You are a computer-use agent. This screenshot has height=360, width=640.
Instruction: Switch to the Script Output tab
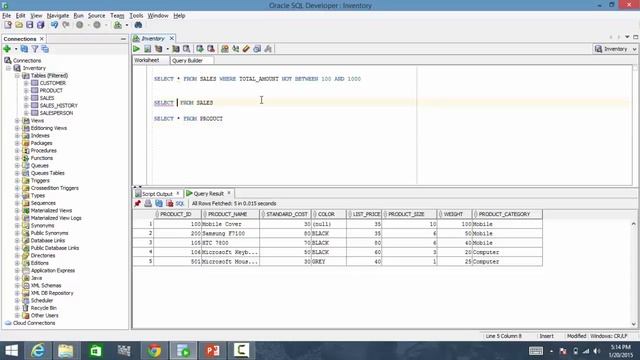point(157,193)
